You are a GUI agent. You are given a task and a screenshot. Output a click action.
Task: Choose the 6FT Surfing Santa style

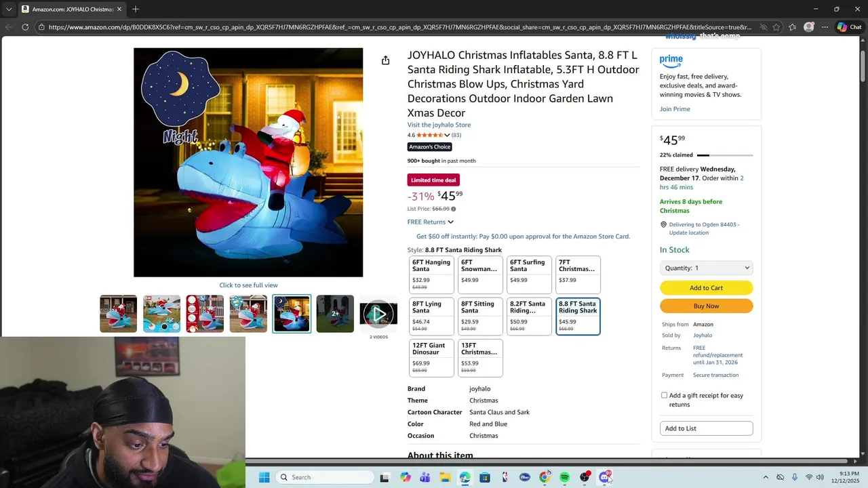[529, 274]
